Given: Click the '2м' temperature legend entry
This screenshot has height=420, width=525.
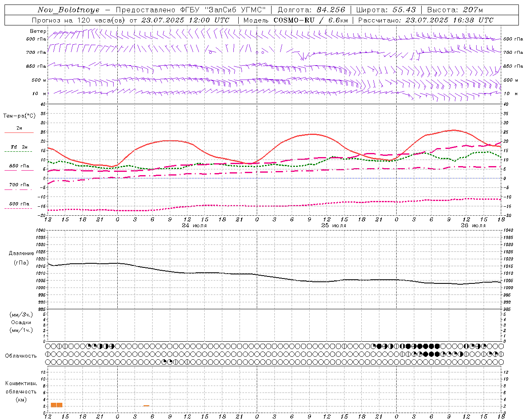Looking at the screenshot, I should click(19, 128).
